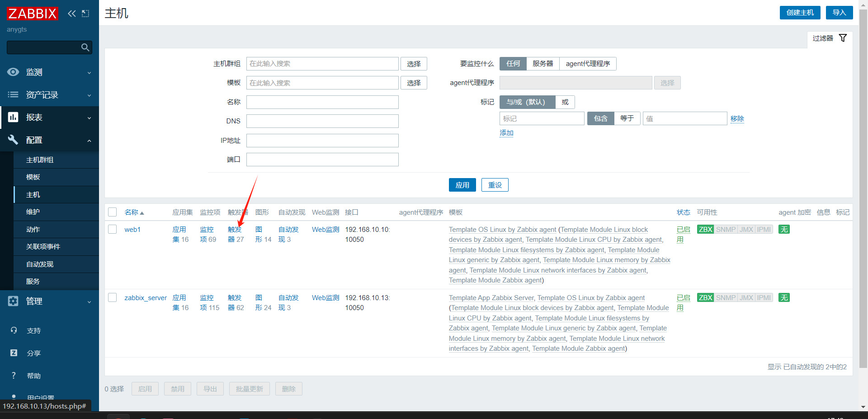Toggle the select-all hosts checkbox
868x419 pixels.
[113, 212]
